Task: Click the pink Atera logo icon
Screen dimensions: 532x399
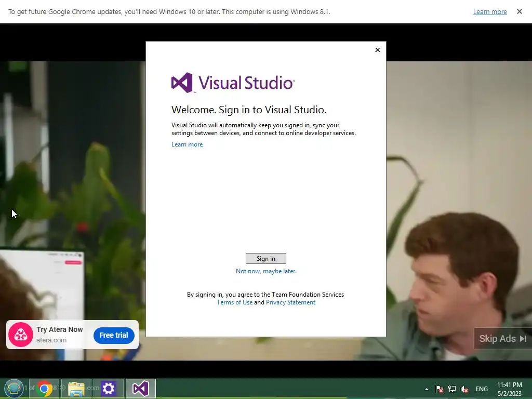Action: [21, 335]
